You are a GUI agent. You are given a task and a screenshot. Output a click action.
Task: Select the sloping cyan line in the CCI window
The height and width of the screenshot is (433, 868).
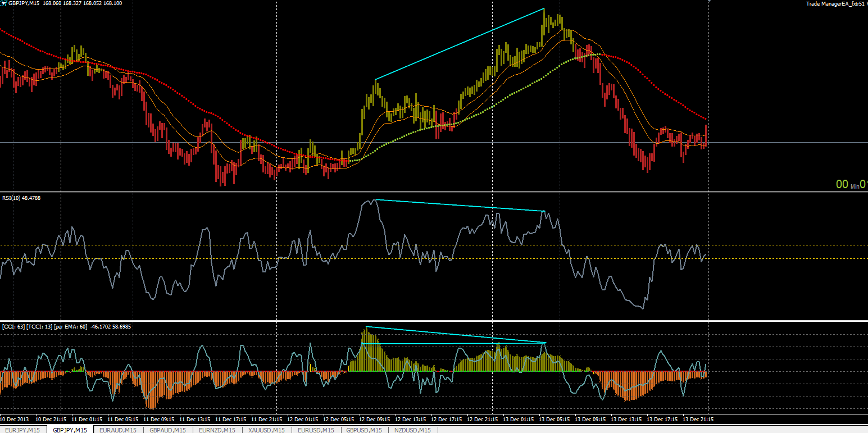point(456,335)
